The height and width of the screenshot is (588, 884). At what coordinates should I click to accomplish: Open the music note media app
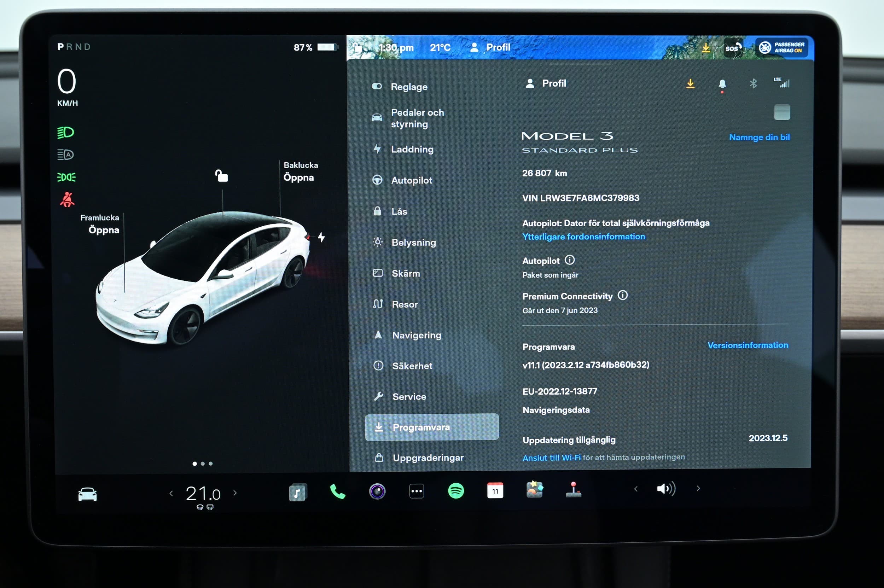point(298,493)
